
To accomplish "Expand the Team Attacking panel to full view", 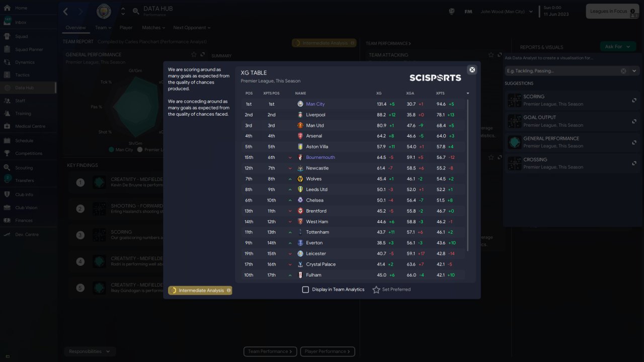I will pyautogui.click(x=500, y=55).
